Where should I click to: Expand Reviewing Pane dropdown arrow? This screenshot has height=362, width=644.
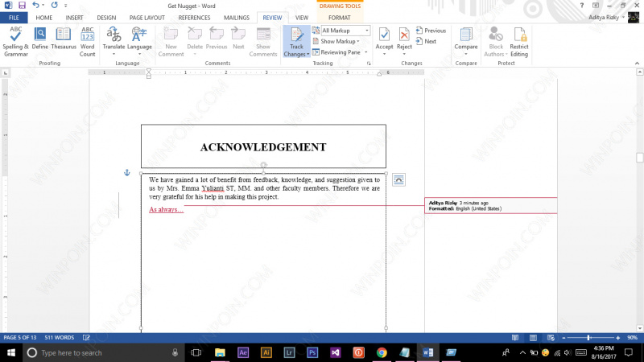pos(366,52)
